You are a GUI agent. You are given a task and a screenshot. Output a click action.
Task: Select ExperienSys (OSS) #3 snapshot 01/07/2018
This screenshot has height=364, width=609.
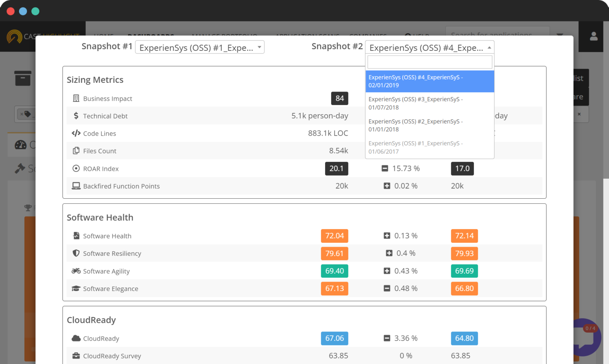coord(430,103)
